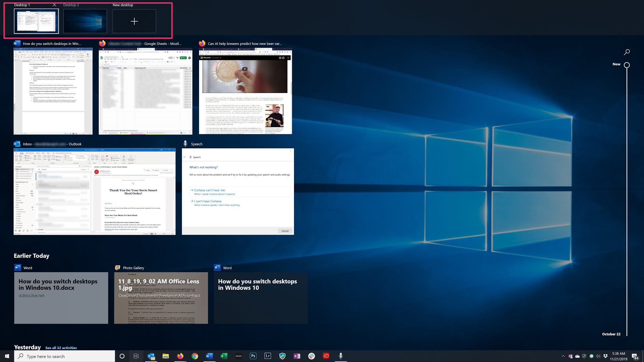
Task: Open the Slack taskbar icon
Action: (x=312, y=356)
